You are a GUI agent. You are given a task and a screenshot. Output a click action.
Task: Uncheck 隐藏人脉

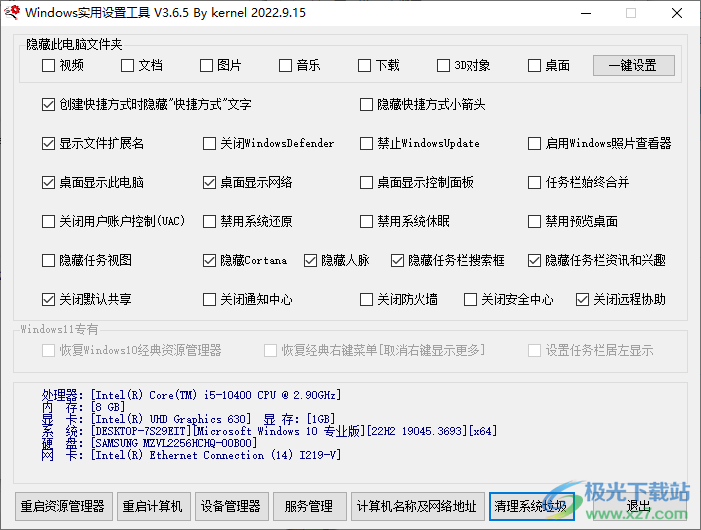click(x=310, y=260)
